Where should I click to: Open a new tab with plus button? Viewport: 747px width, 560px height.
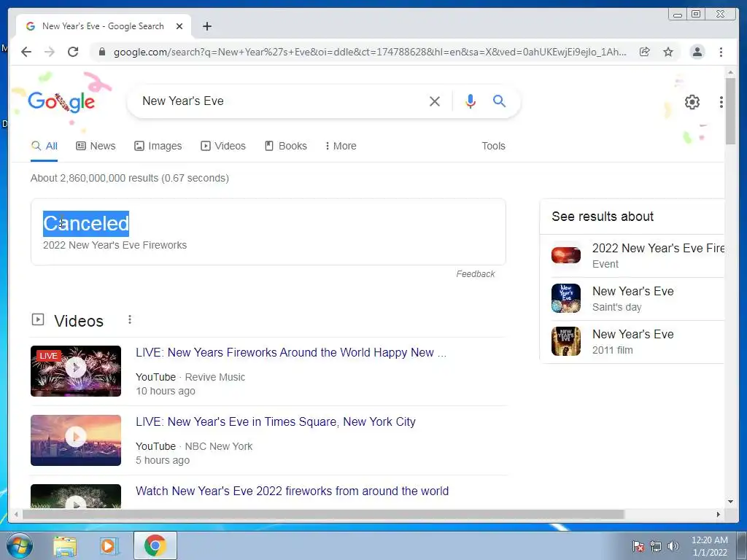click(x=206, y=26)
